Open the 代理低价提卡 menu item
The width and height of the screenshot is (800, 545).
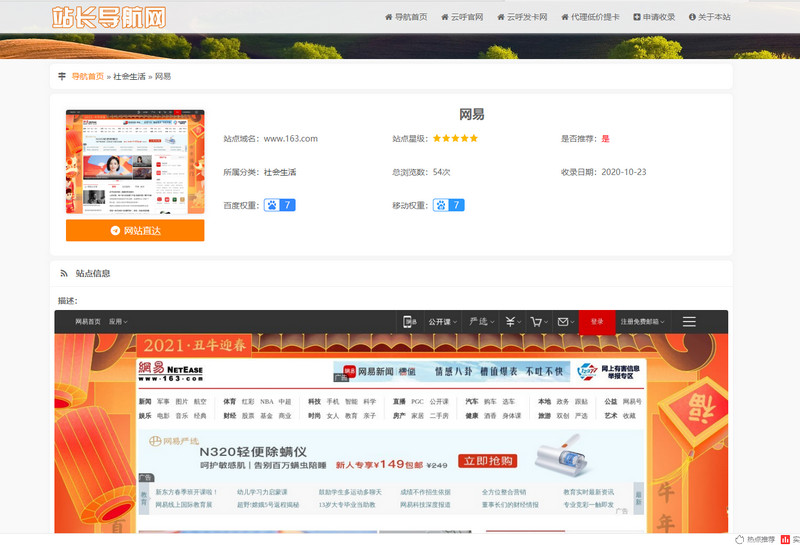[590, 17]
